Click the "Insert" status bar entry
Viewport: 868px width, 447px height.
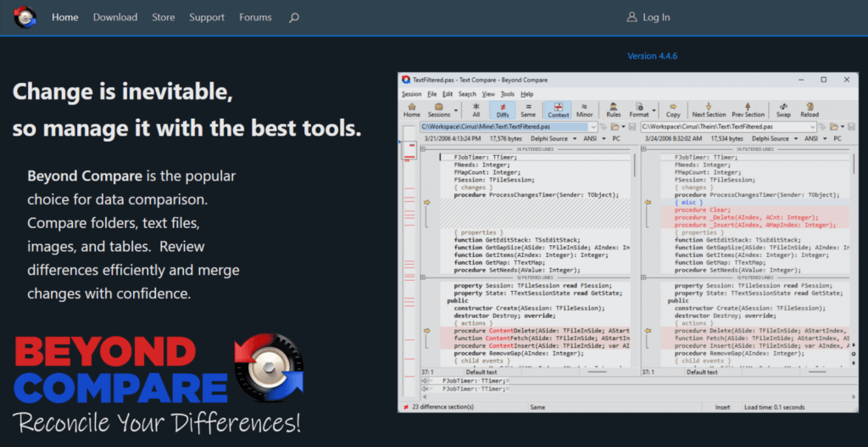coord(722,407)
